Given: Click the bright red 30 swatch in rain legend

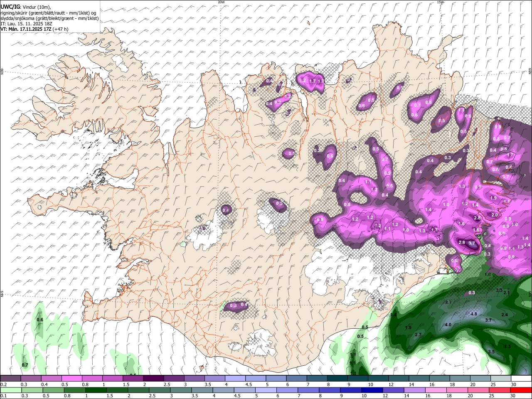Looking at the screenshot, I should (x=521, y=390).
